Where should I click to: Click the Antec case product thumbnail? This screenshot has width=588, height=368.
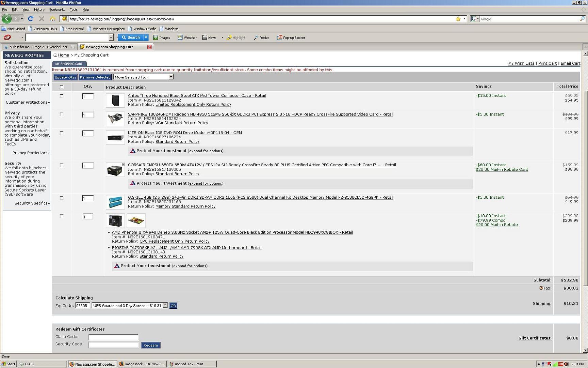[x=115, y=100]
